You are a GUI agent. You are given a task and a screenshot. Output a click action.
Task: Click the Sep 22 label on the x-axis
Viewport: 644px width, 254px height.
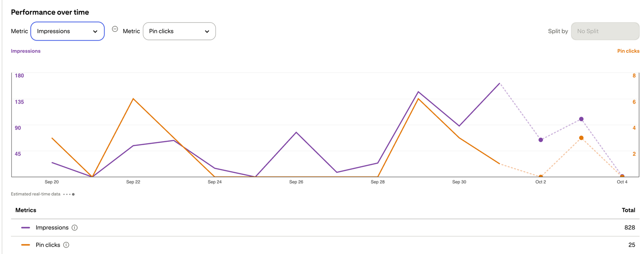pos(133,182)
